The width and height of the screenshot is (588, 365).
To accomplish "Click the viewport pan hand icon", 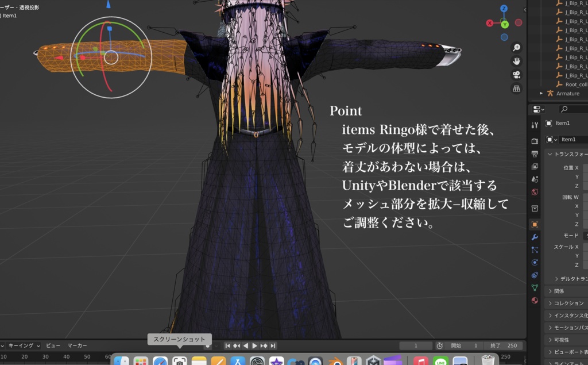I will (516, 61).
